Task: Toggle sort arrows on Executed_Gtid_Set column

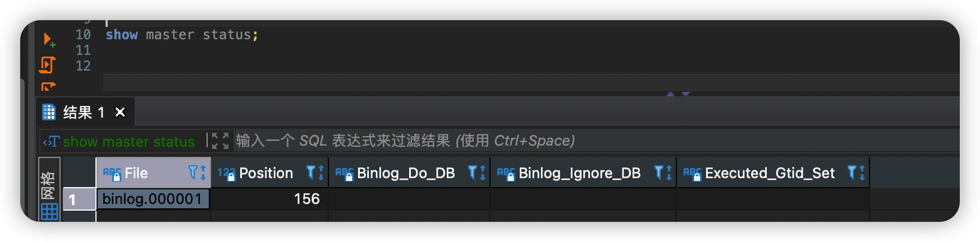Action: 862,173
